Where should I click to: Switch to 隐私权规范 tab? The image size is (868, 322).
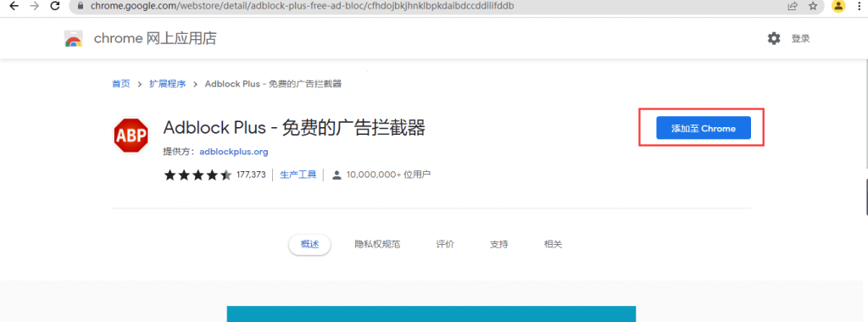pos(377,244)
